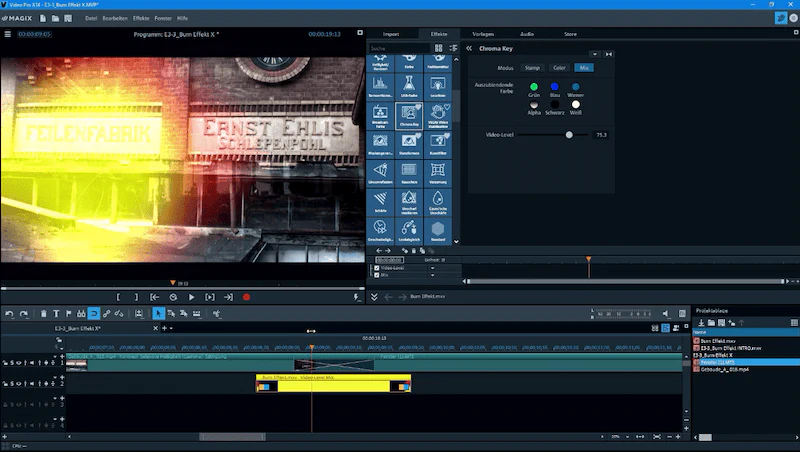Image resolution: width=800 pixels, height=452 pixels.
Task: Open the Title editor T icon
Action: pyautogui.click(x=56, y=313)
